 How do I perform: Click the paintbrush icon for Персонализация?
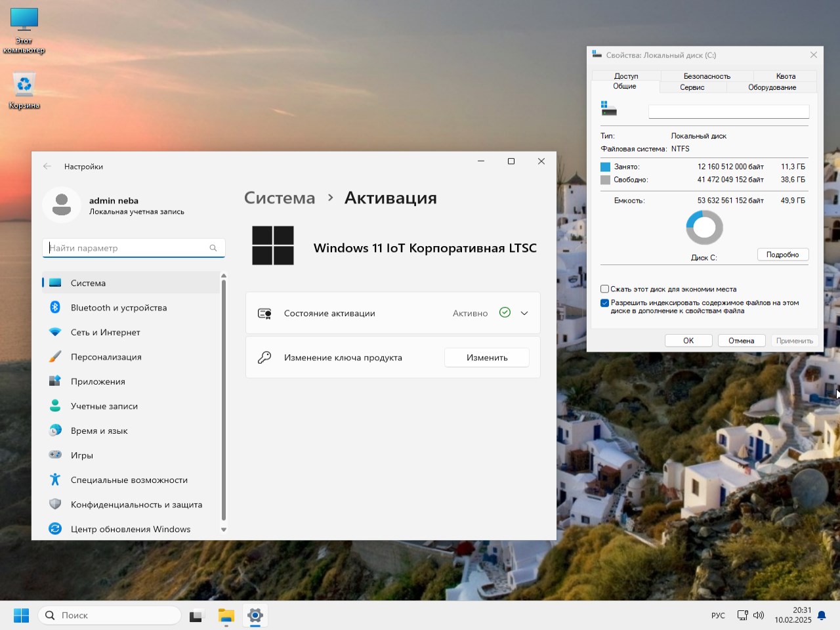click(x=55, y=356)
